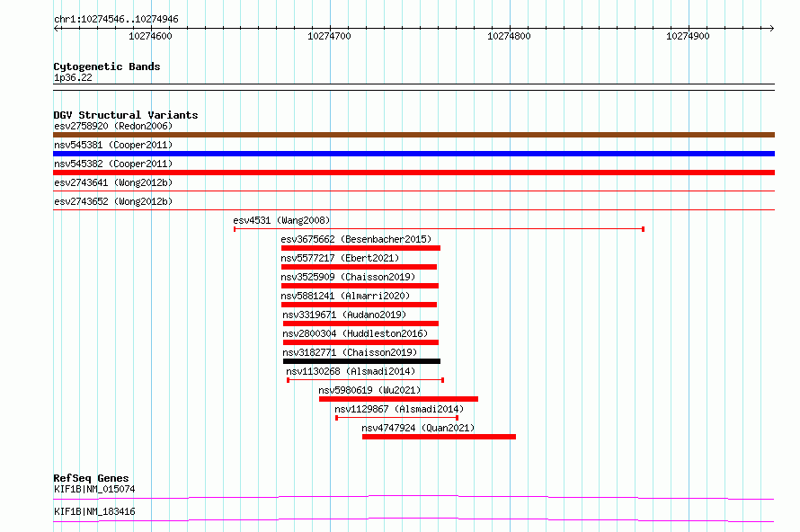The height and width of the screenshot is (532, 800).
Task: Click the esv4531 (Wang2008) label
Action: click(x=281, y=220)
